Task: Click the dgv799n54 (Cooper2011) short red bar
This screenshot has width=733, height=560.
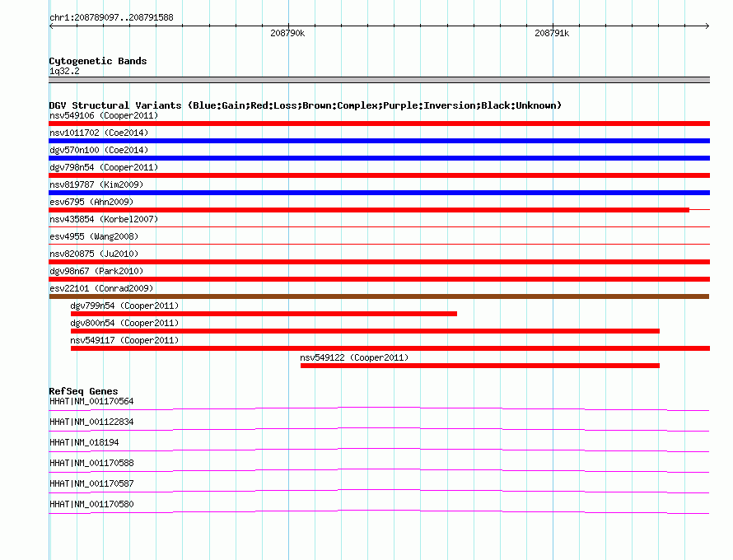Action: [x=264, y=314]
